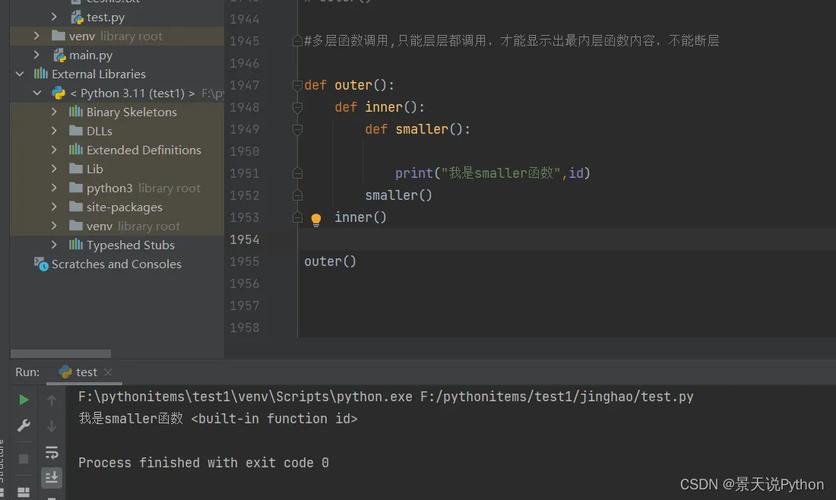Expand DLLs folder

pyautogui.click(x=54, y=131)
